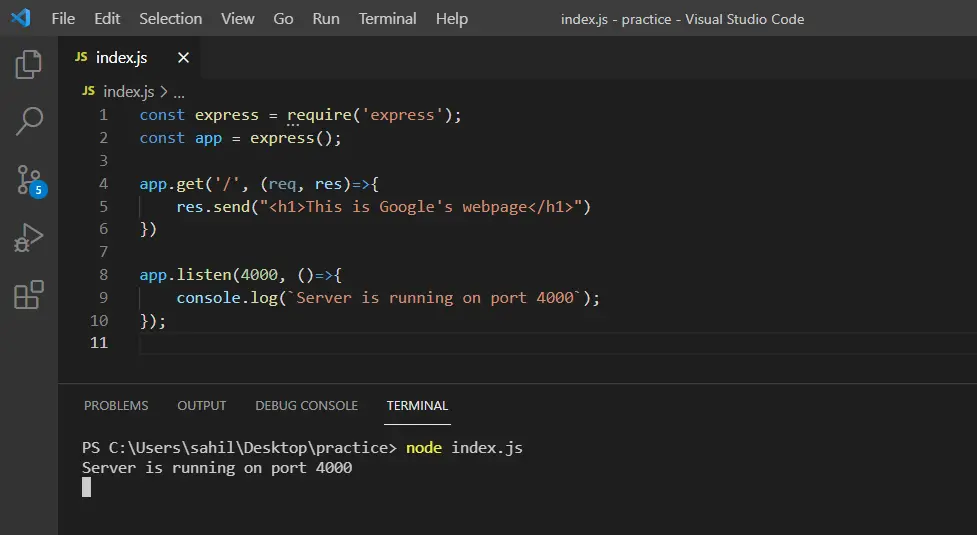Image resolution: width=977 pixels, height=535 pixels.
Task: Close the index.js editor tab
Action: (x=183, y=57)
